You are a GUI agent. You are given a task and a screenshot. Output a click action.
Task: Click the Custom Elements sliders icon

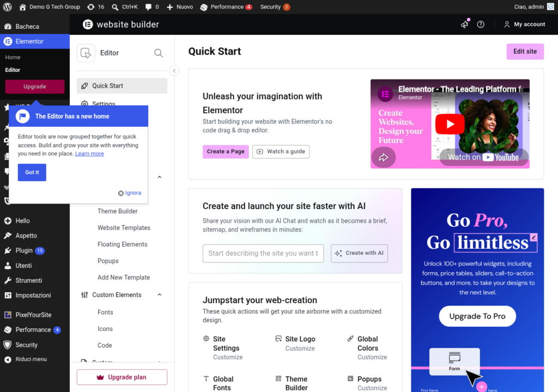84,295
